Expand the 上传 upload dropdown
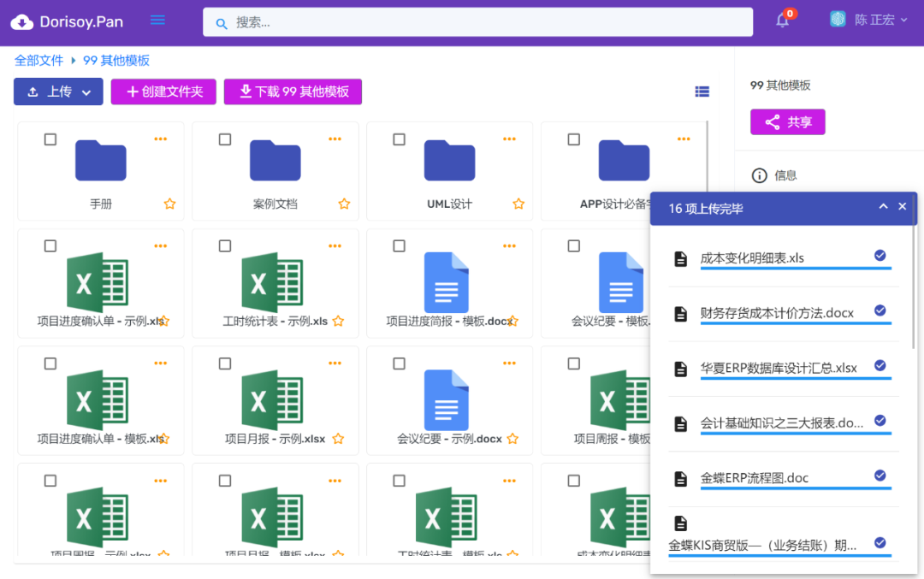 (58, 92)
